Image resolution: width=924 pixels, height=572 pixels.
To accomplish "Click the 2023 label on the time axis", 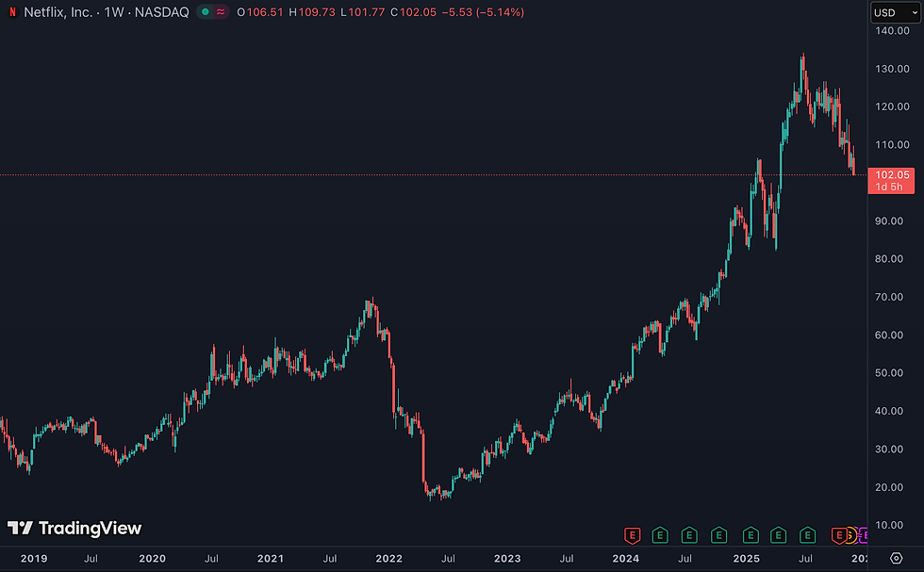I will [507, 559].
